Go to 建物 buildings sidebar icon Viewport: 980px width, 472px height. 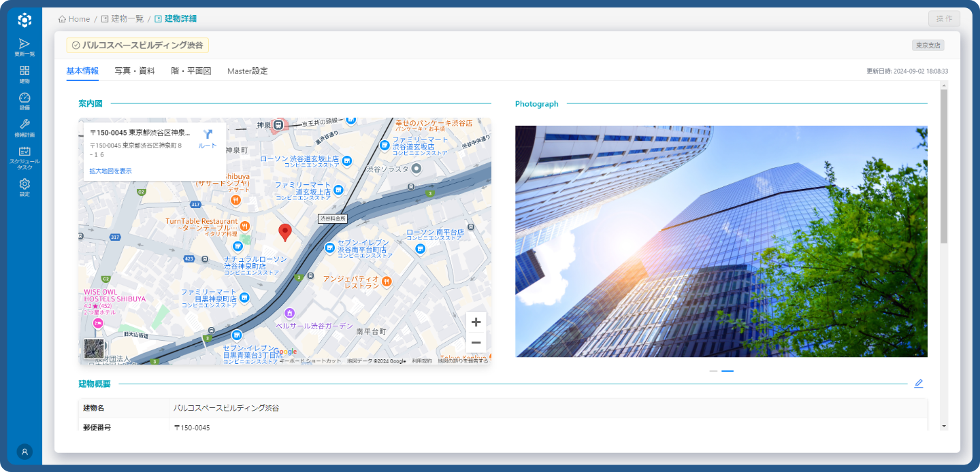tap(24, 74)
